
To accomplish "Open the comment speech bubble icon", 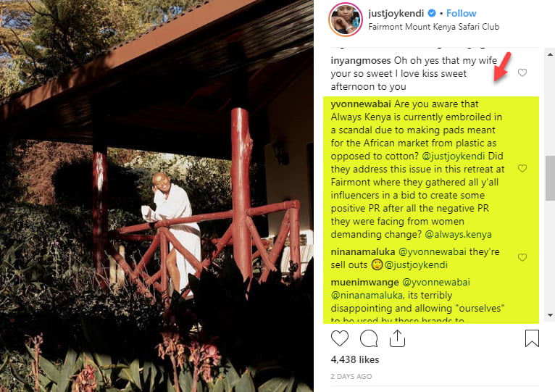I will [369, 338].
